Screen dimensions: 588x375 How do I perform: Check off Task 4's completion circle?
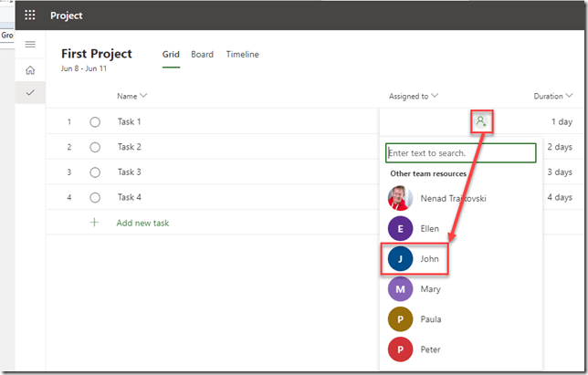click(95, 197)
